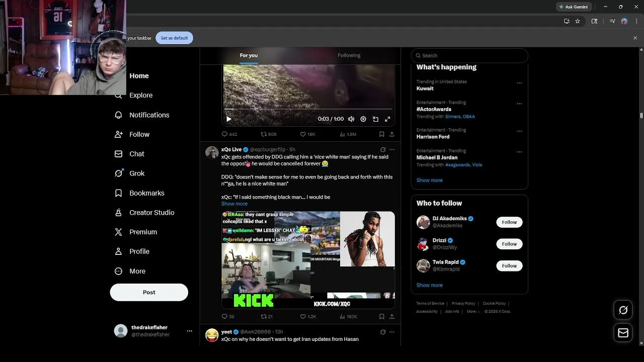Open the Profile person icon

[118, 251]
